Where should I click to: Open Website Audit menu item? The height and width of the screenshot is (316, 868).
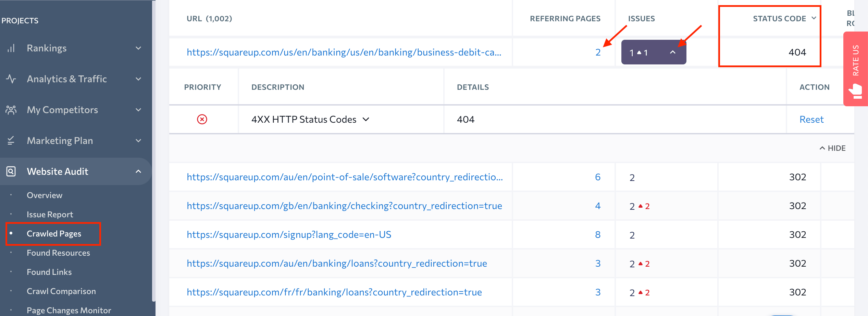pyautogui.click(x=58, y=171)
